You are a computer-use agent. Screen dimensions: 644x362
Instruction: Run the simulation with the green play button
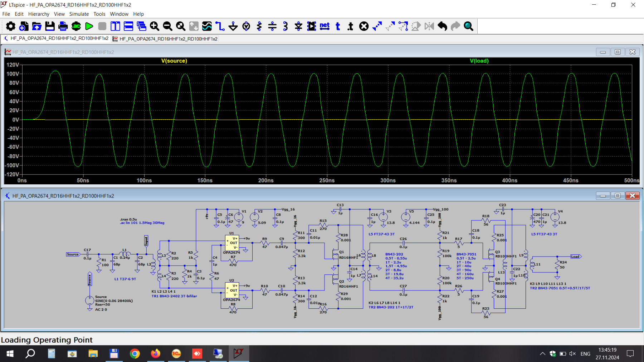coord(89,26)
